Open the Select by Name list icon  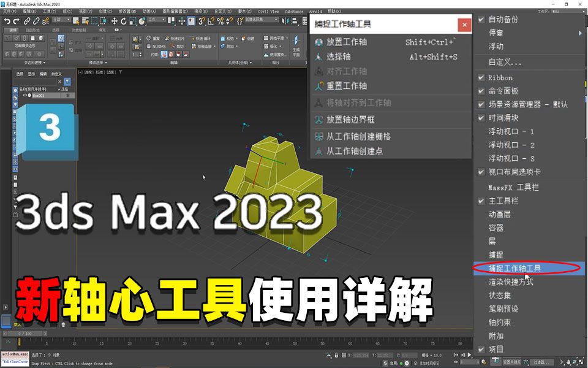coord(86,21)
